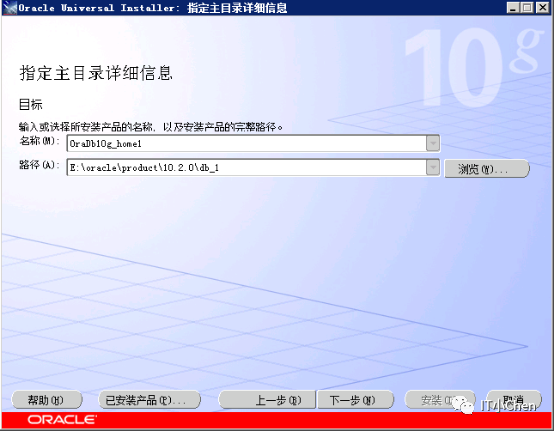Viewport: 554px width, 431px height.
Task: Click the ORACLE logo in red footer
Action: click(x=62, y=419)
